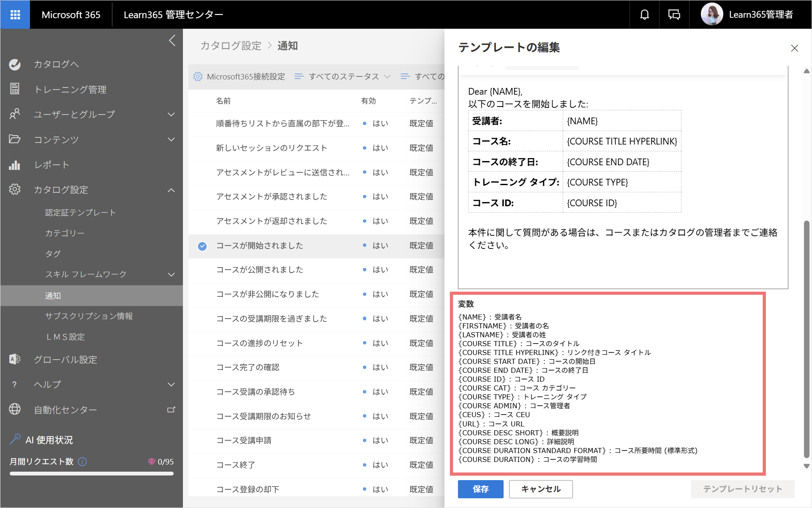Open the Microsoft 365 app launcher grid
The image size is (812, 508).
15,15
